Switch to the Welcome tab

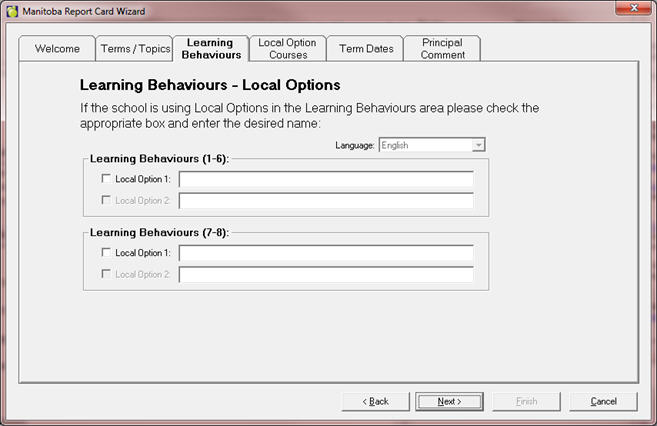[x=57, y=49]
